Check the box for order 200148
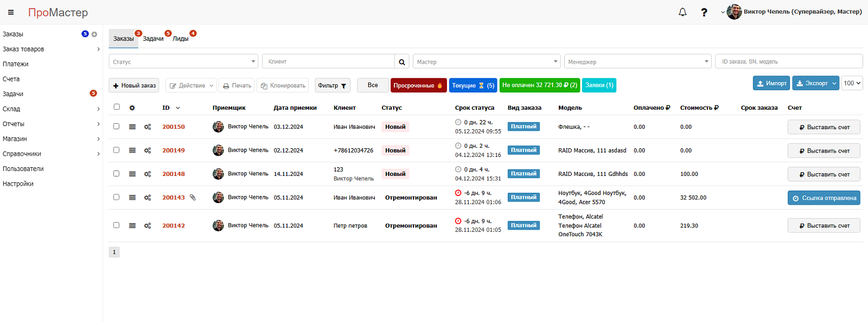Viewport: 868px width, 322px height. [116, 174]
